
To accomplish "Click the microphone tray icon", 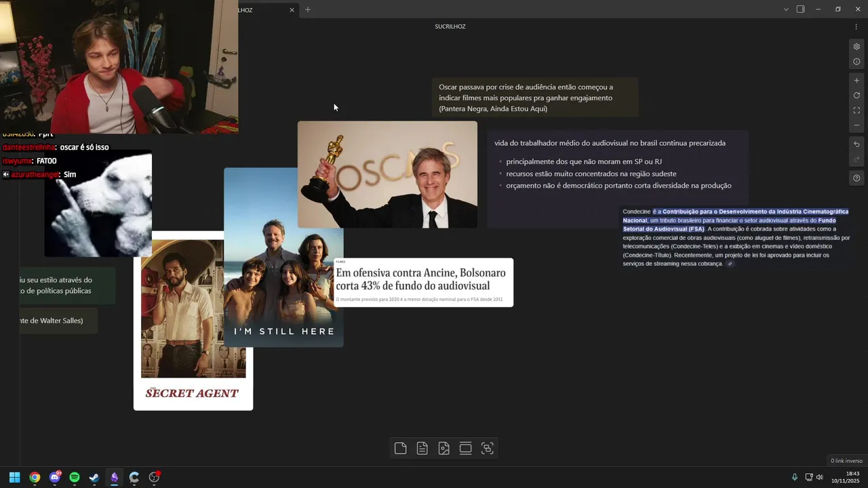I will tap(795, 477).
